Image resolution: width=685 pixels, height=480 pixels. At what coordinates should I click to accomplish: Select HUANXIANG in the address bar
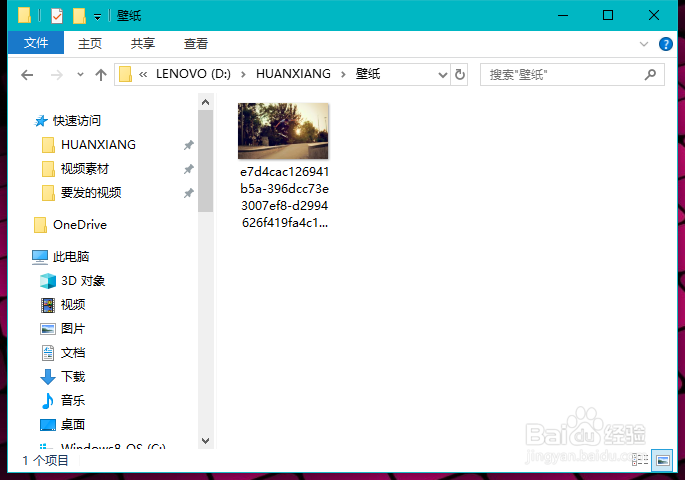tap(293, 74)
